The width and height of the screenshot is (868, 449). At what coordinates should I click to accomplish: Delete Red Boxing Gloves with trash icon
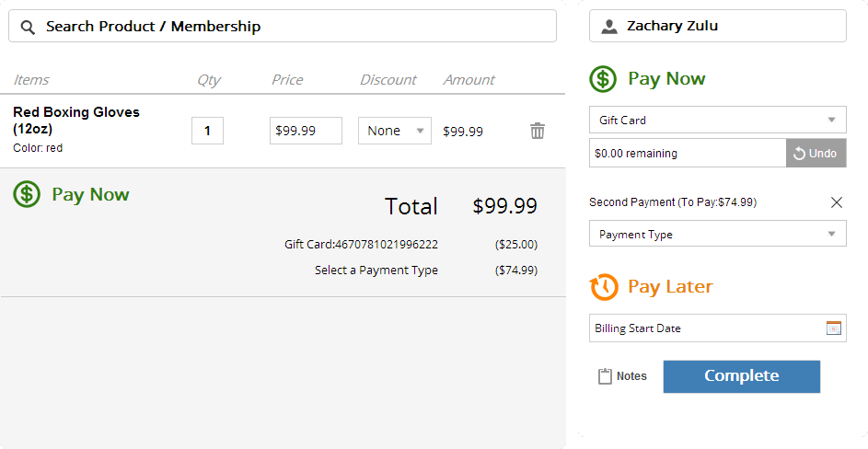[x=538, y=131]
